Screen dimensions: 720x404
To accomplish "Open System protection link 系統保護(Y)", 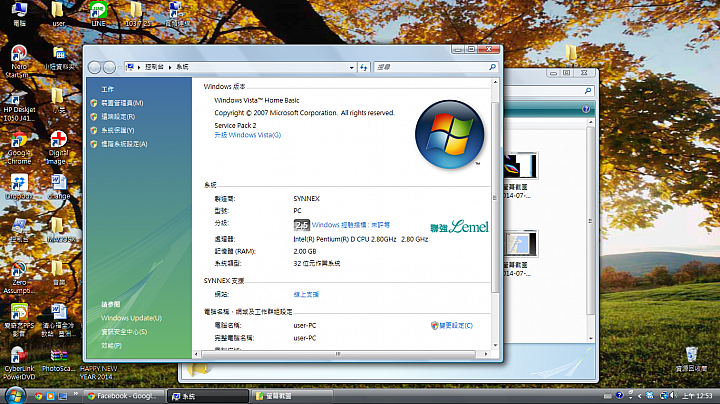I will click(x=118, y=130).
